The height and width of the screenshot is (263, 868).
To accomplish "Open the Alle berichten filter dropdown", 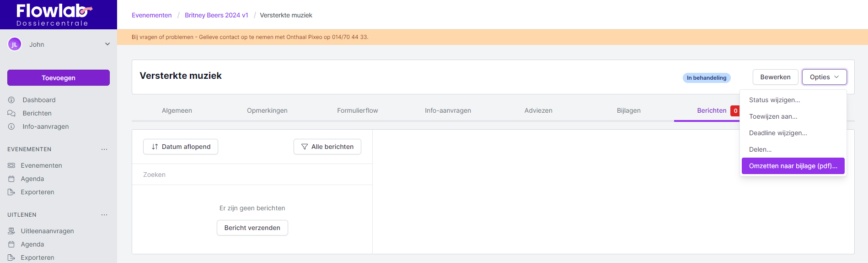I will tap(327, 147).
